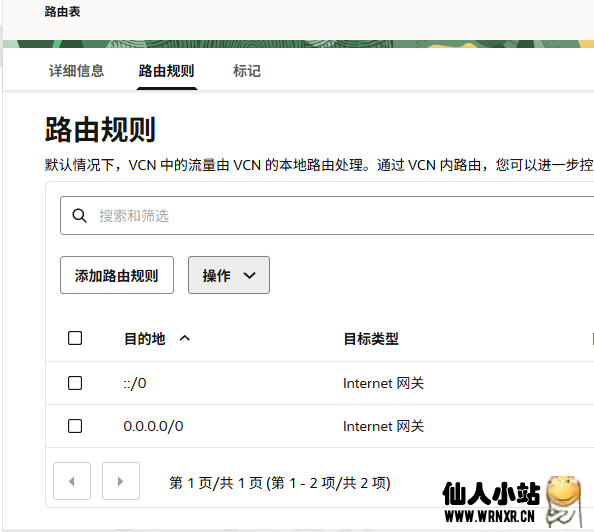Sort by 目的地 column header
The width and height of the screenshot is (594, 532).
[x=144, y=338]
